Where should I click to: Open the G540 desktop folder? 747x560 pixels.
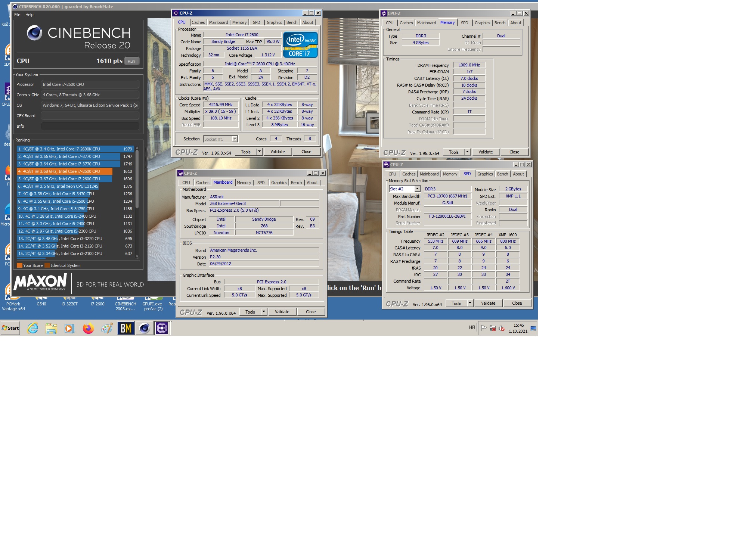41,302
